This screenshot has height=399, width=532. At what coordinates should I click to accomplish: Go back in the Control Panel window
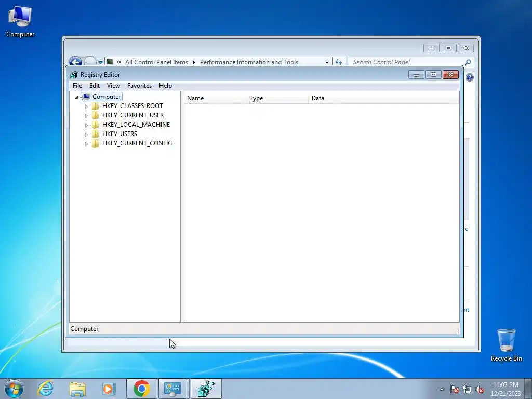point(75,62)
